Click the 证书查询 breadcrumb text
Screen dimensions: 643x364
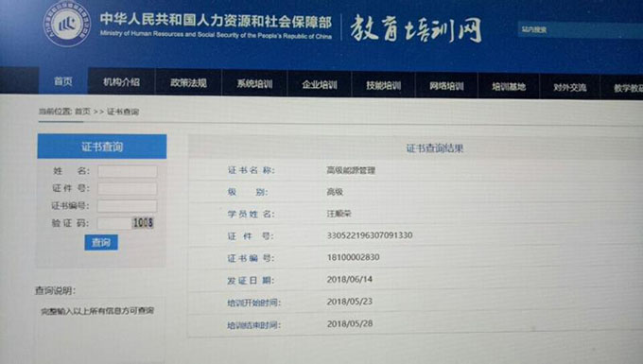123,112
